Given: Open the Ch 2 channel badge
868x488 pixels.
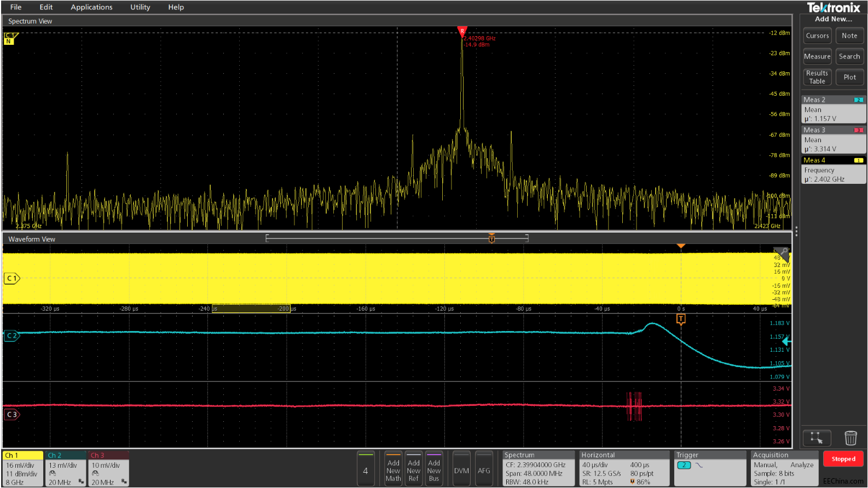Looking at the screenshot, I should pos(66,469).
